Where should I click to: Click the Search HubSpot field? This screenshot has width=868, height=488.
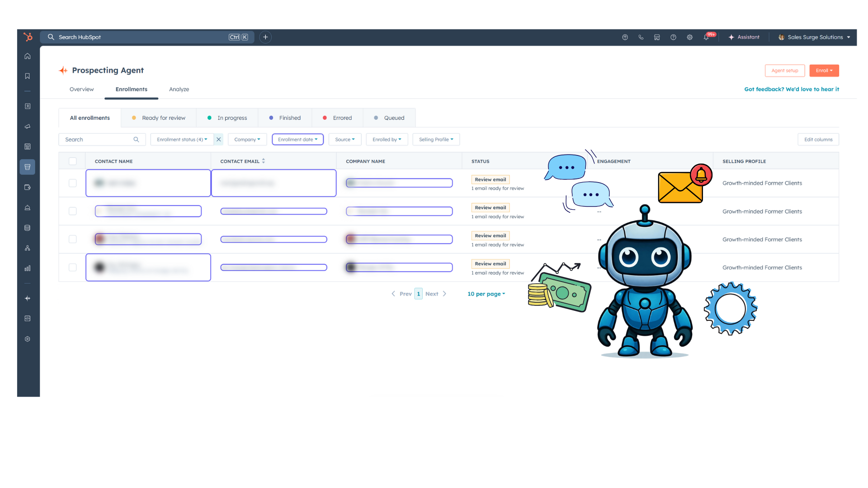click(x=140, y=37)
